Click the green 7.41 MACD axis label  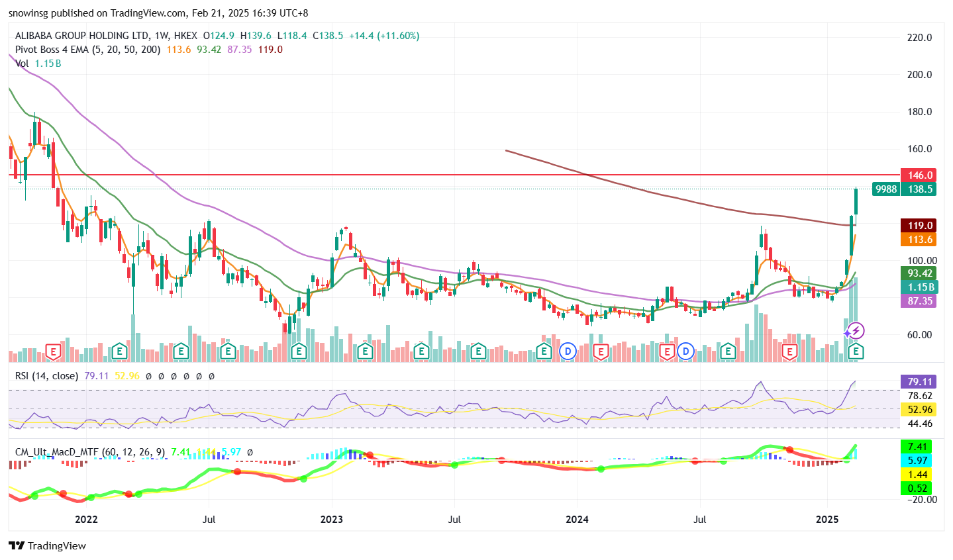click(917, 447)
